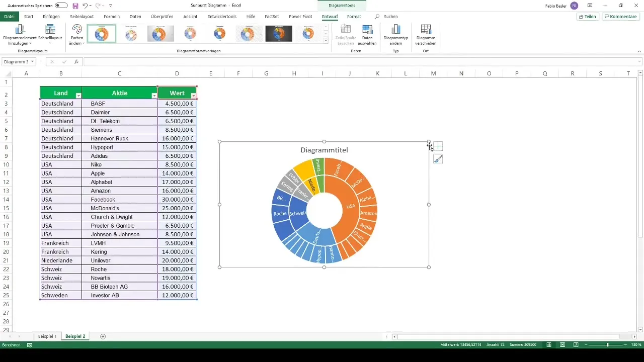The width and height of the screenshot is (644, 362).
Task: Switch to Einfügen ribbon tab
Action: click(x=51, y=17)
